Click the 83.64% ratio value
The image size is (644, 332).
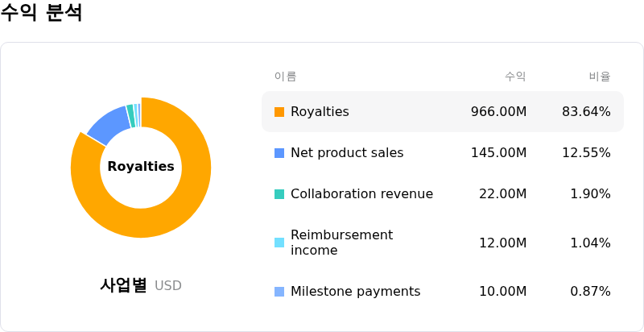pos(586,112)
